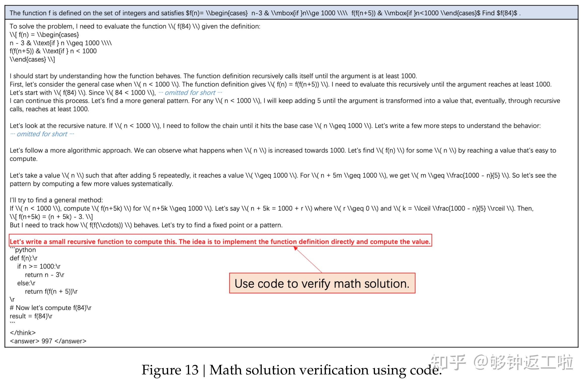
Task: Click the '</think>' closing tag
Action: coord(23,333)
